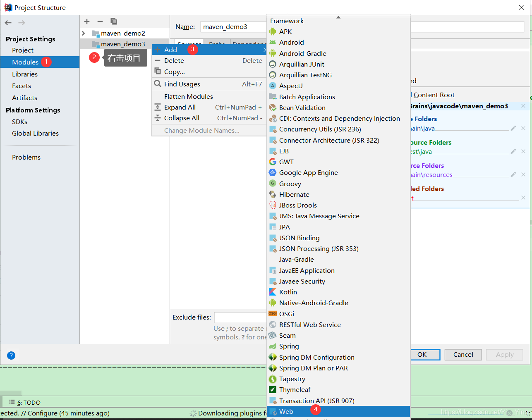The width and height of the screenshot is (532, 420).
Task: Click the GWT Google icon
Action: pos(273,162)
